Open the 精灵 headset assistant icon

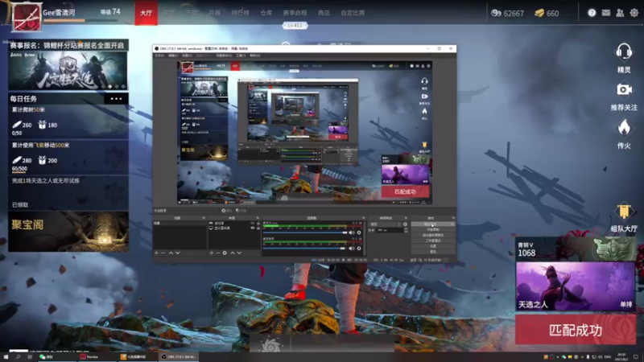pyautogui.click(x=623, y=52)
